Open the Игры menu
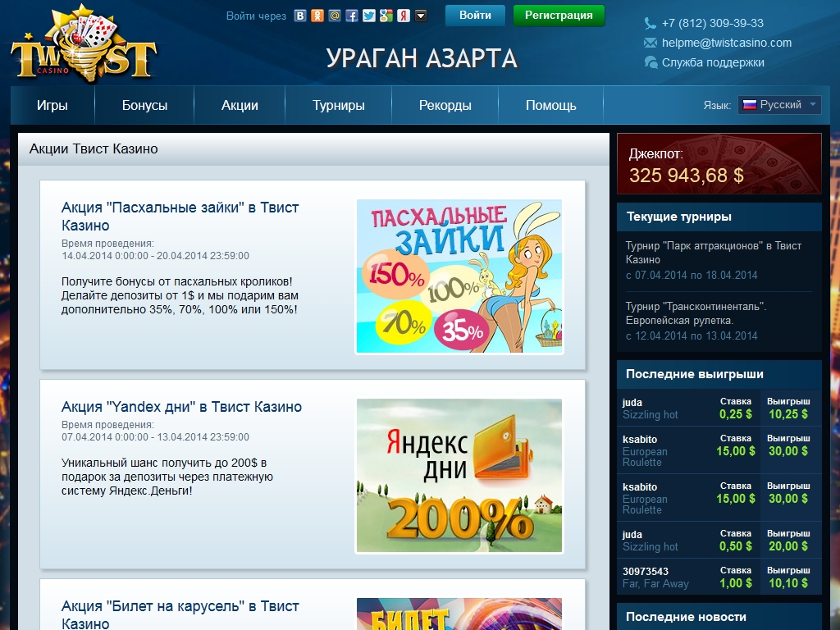The height and width of the screenshot is (630, 840). 52,105
